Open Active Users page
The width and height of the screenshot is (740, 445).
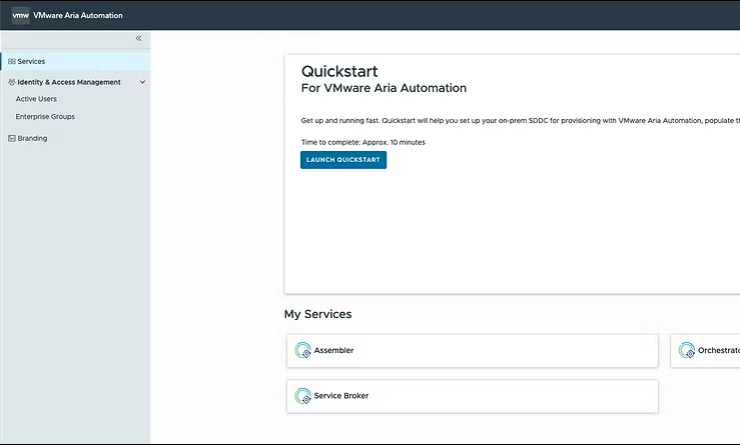[x=36, y=99]
